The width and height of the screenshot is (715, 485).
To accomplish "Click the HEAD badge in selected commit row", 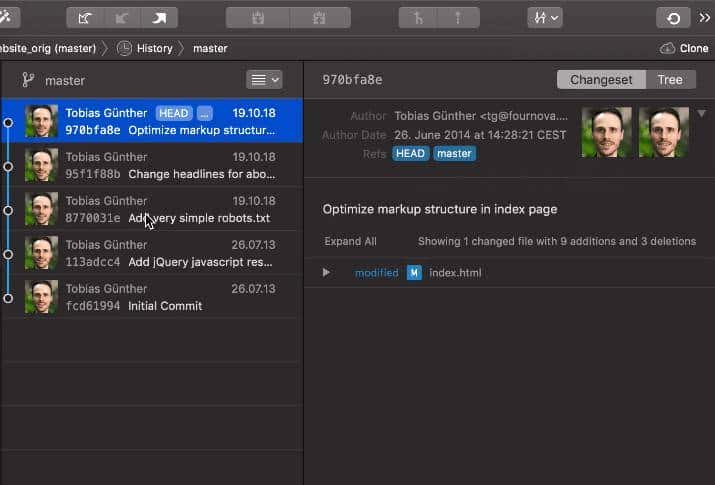I will click(x=174, y=113).
